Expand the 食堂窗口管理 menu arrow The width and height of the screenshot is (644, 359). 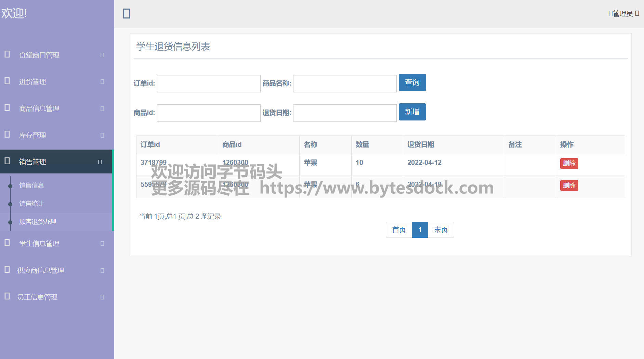point(102,55)
